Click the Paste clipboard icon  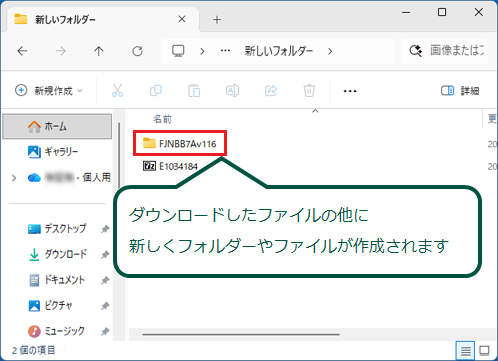coord(194,90)
